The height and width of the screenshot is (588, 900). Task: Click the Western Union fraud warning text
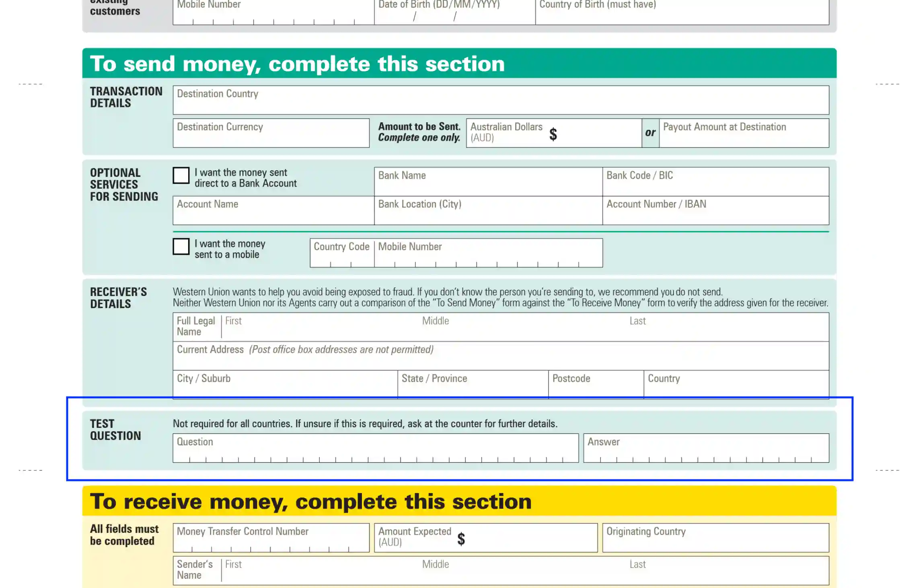[x=501, y=297]
